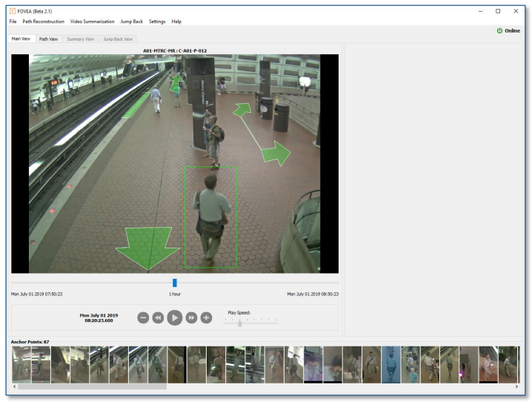Open the Jump Back menu
532x402 pixels.
tap(132, 22)
